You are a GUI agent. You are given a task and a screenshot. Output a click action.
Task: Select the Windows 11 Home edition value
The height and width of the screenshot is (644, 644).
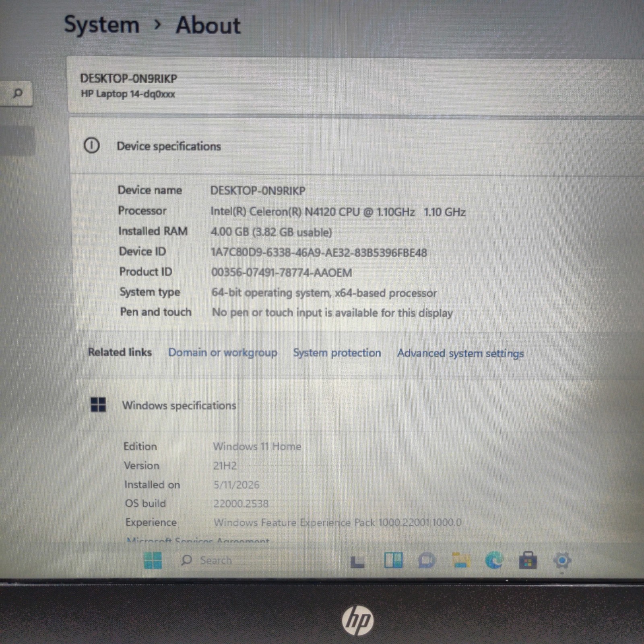coord(257,446)
